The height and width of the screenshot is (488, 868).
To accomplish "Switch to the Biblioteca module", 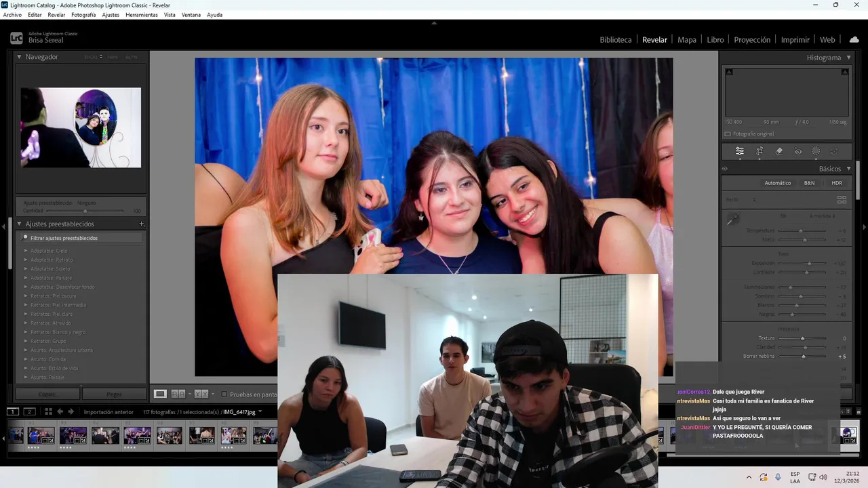I will coord(615,40).
